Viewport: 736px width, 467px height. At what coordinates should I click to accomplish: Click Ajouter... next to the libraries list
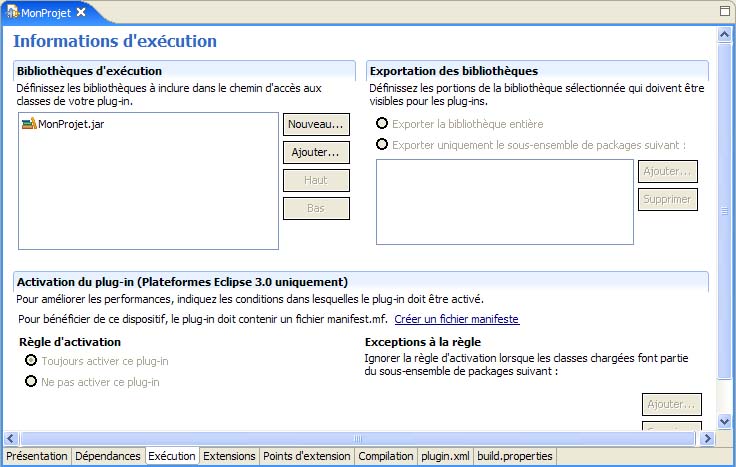tap(316, 153)
